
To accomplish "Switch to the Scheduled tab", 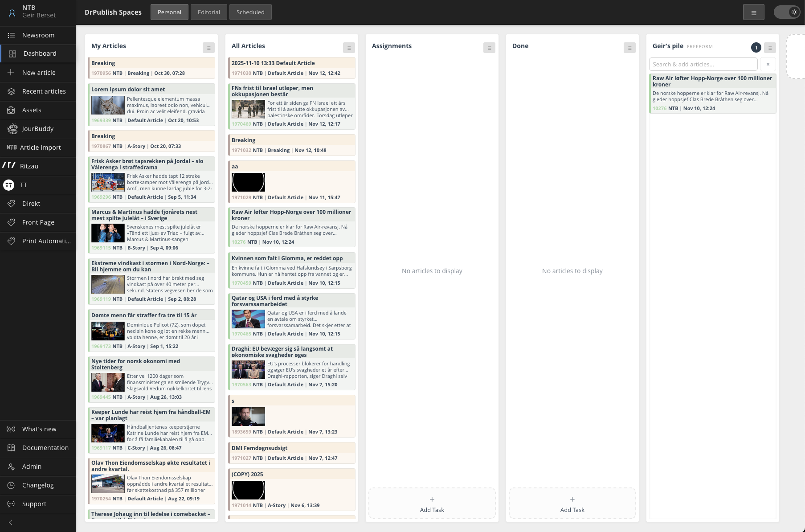I will coord(250,12).
